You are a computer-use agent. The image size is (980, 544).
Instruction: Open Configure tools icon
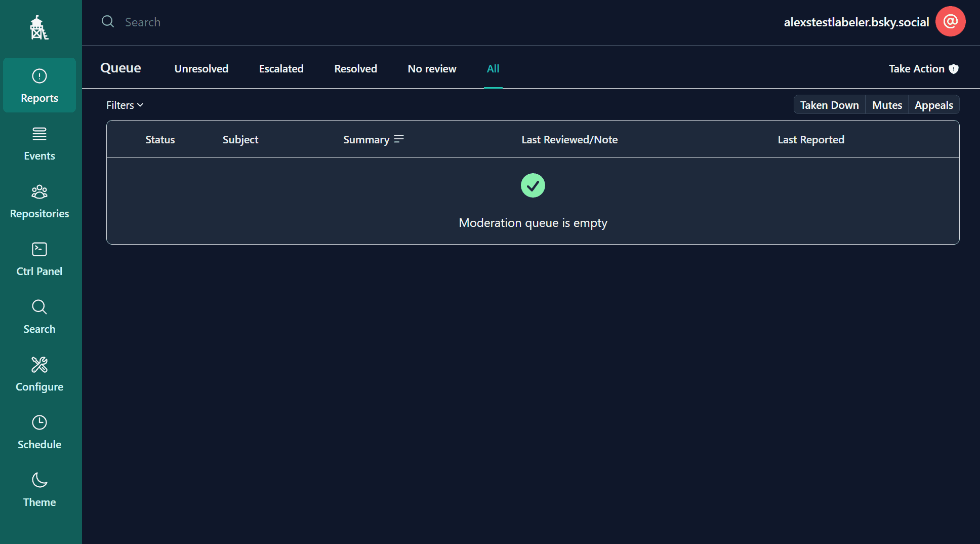point(39,365)
